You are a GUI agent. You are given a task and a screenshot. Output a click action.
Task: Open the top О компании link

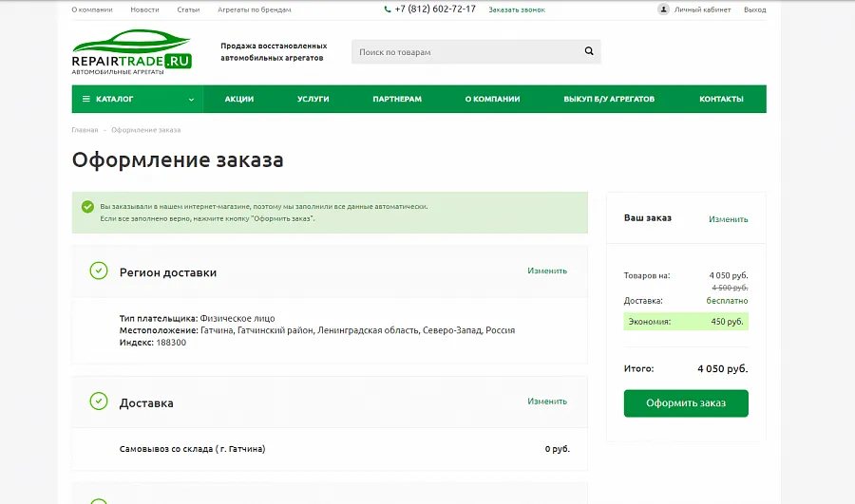point(91,9)
